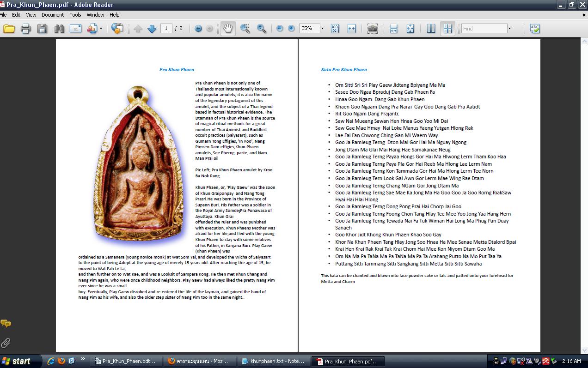Open Search with the binoculars icon
This screenshot has width=588, height=368.
click(x=59, y=29)
